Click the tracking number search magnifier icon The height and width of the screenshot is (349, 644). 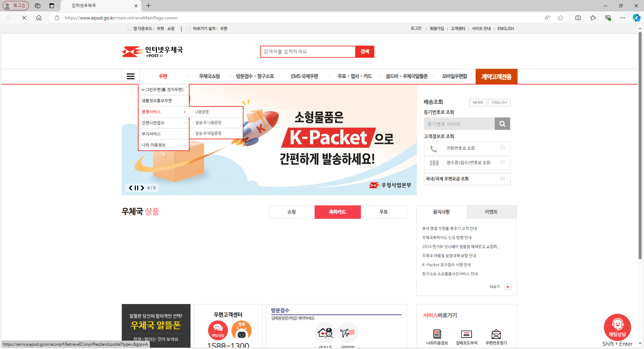pos(502,124)
